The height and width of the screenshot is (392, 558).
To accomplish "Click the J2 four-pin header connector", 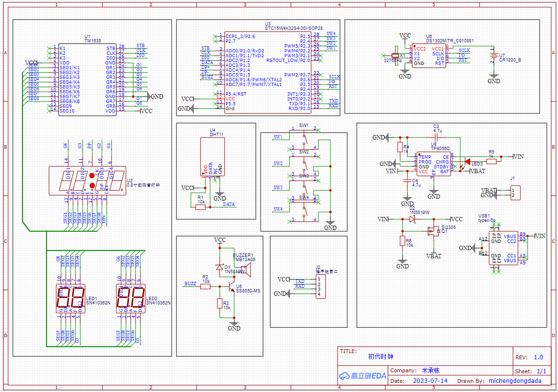I will (x=320, y=286).
